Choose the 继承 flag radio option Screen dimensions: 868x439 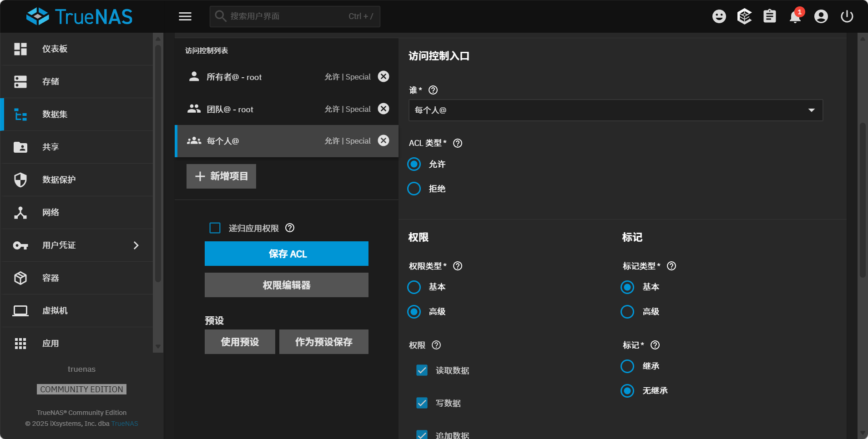(627, 366)
